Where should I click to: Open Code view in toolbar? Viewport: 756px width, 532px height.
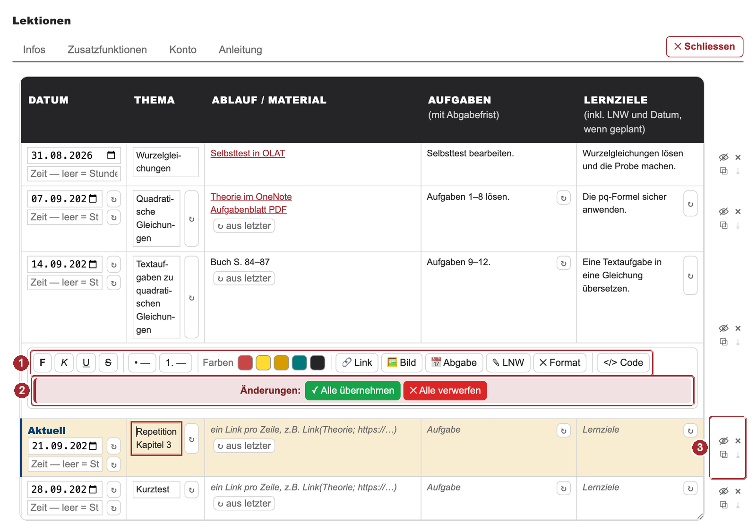[x=623, y=363]
